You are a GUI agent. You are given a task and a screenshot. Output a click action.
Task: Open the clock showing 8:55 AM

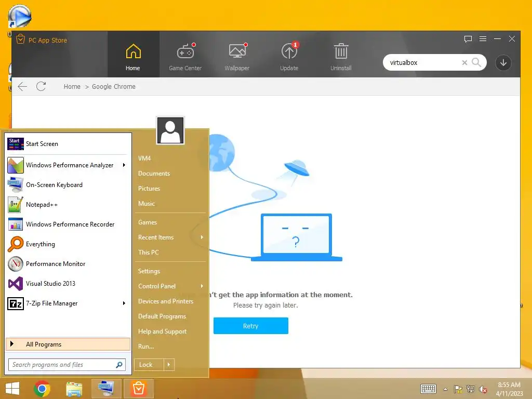tap(509, 389)
